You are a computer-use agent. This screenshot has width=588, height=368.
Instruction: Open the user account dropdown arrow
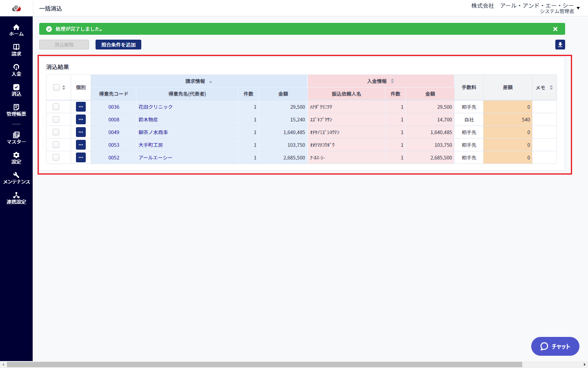[578, 8]
